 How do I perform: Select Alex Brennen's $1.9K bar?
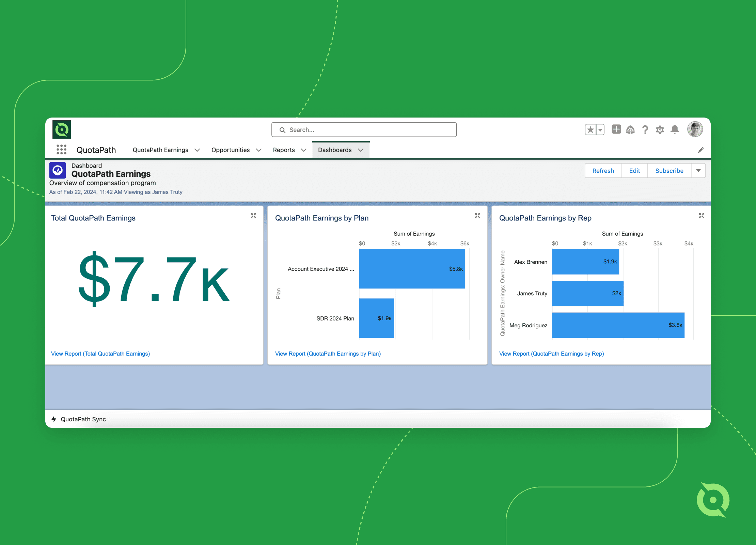tap(585, 262)
